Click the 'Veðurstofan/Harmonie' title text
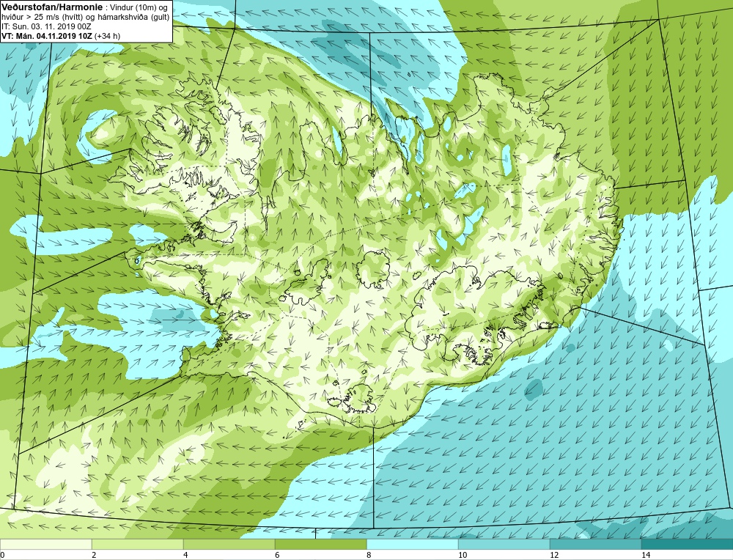Viewport: 733px width, 560px height. pos(51,7)
